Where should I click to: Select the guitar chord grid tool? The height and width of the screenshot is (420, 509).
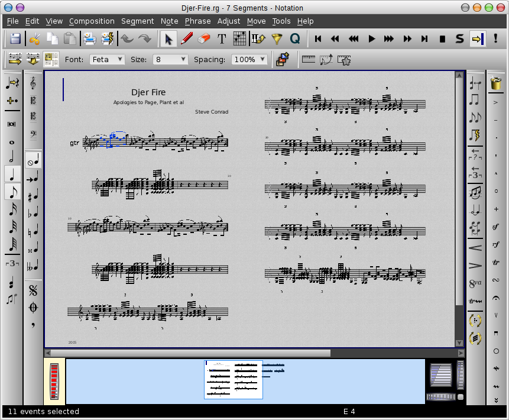click(239, 39)
